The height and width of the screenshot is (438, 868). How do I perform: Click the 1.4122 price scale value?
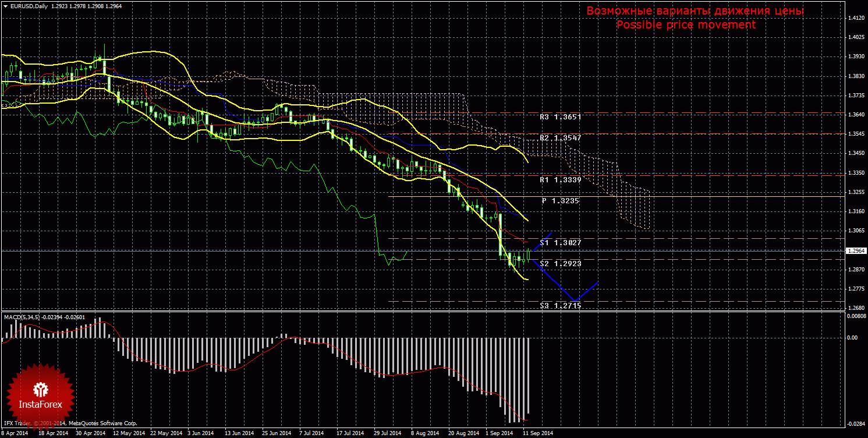[x=856, y=18]
